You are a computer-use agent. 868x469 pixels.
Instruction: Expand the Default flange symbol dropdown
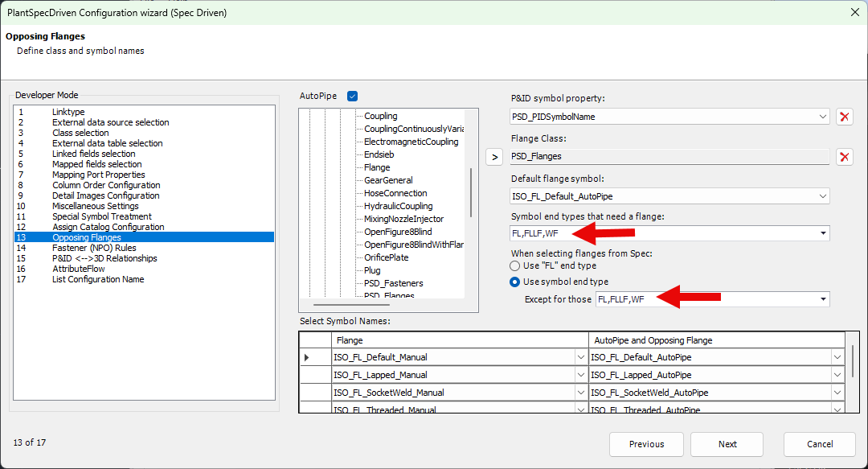pyautogui.click(x=822, y=196)
